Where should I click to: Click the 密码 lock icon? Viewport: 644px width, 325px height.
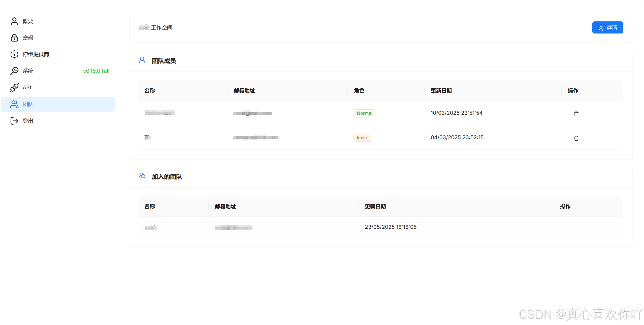14,38
